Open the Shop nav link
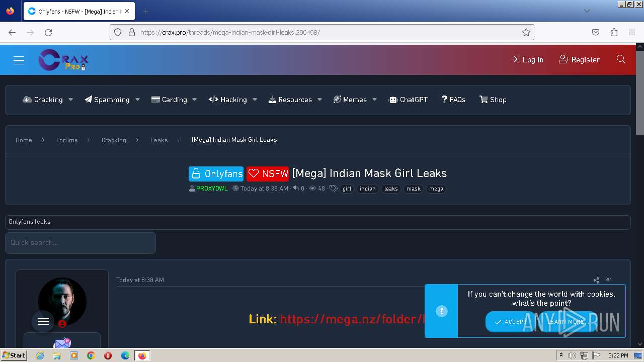 coord(493,100)
